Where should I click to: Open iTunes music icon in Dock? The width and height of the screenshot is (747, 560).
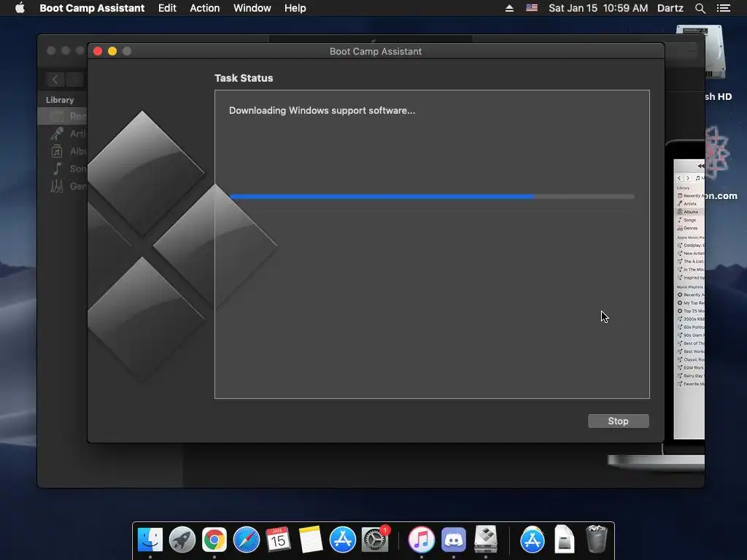pos(421,540)
